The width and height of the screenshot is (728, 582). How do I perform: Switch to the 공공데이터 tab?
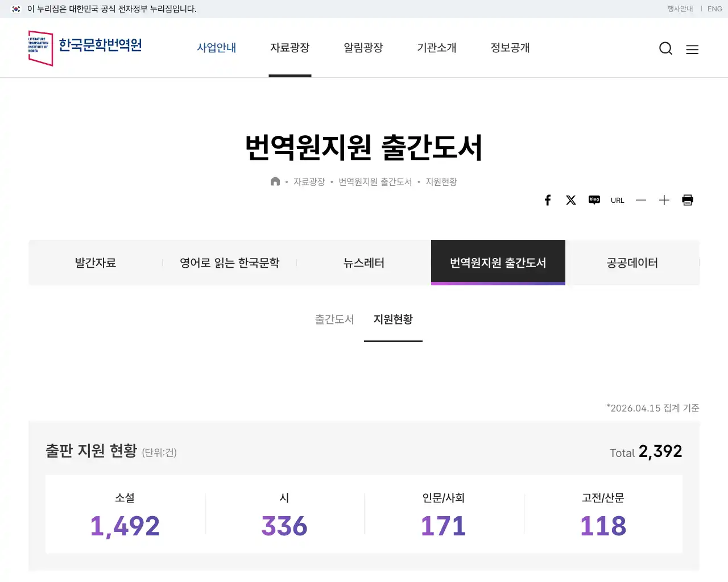[x=632, y=263]
